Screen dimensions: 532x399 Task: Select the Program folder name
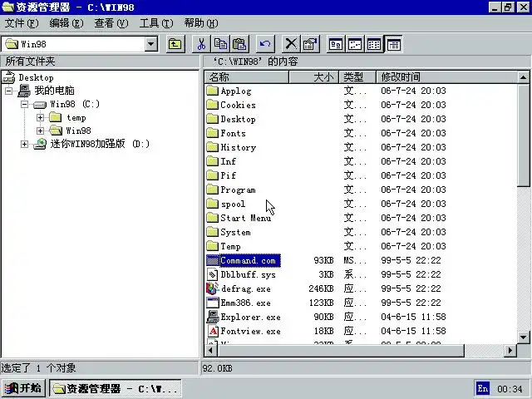pyautogui.click(x=238, y=190)
